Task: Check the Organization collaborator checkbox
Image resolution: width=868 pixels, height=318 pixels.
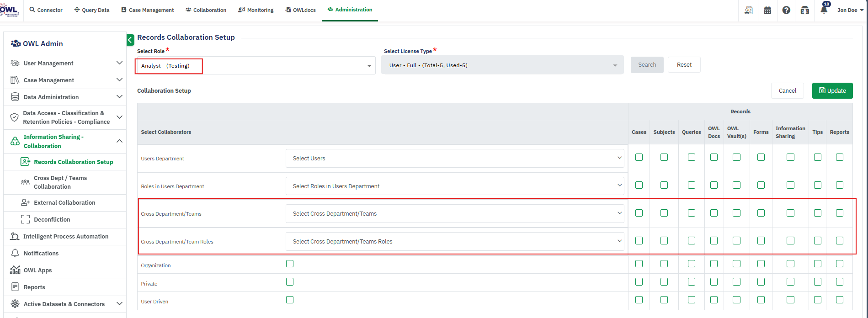Action: (290, 264)
